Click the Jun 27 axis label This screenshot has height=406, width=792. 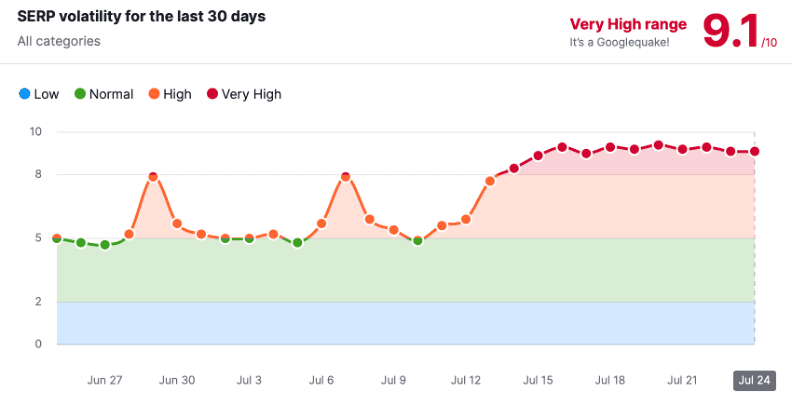pyautogui.click(x=105, y=380)
